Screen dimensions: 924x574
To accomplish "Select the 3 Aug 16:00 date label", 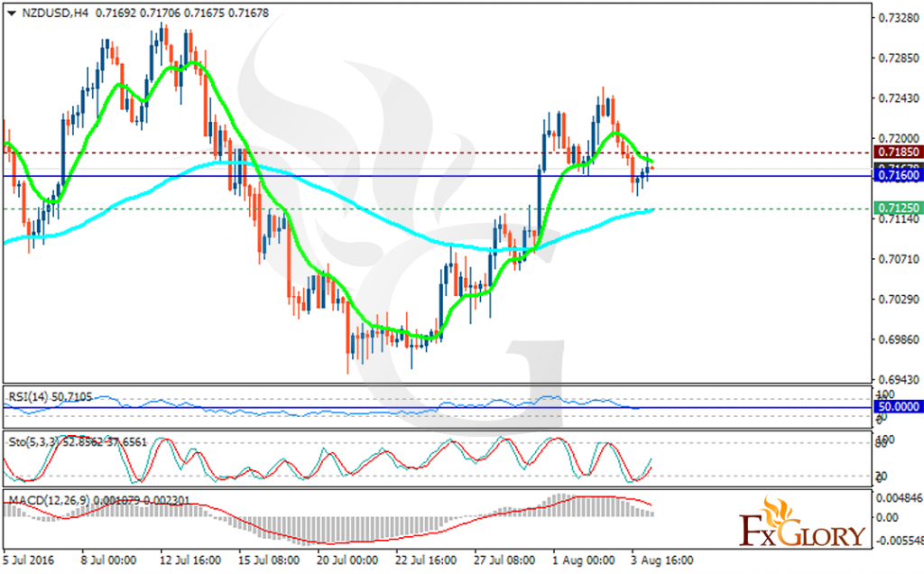I will tap(661, 560).
